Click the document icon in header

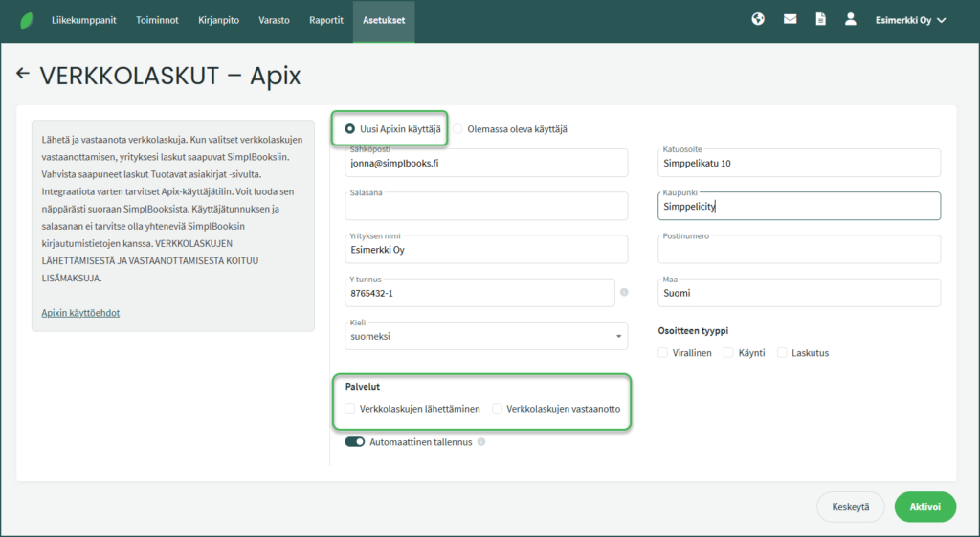tap(820, 19)
